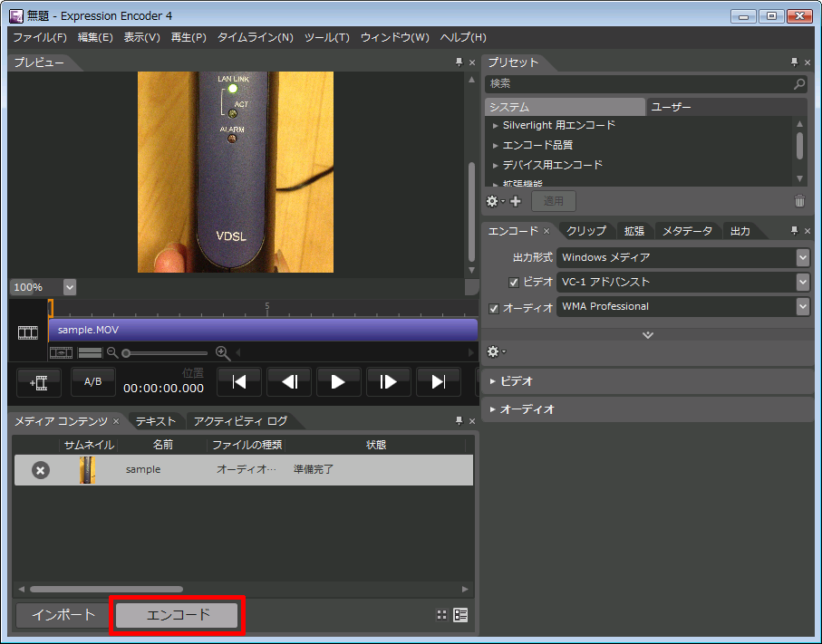Image resolution: width=822 pixels, height=644 pixels.
Task: Jump to next marker in playback controls
Action: [x=439, y=382]
